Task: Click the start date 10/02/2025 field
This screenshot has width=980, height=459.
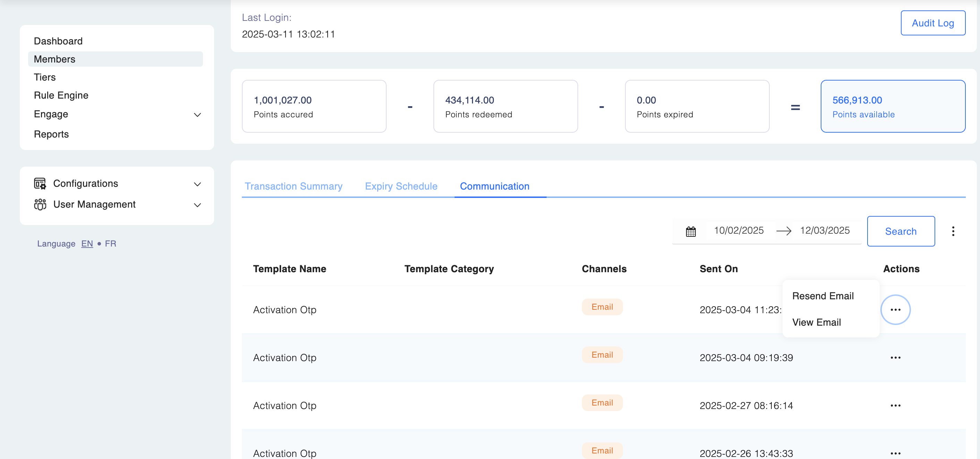Action: (738, 231)
